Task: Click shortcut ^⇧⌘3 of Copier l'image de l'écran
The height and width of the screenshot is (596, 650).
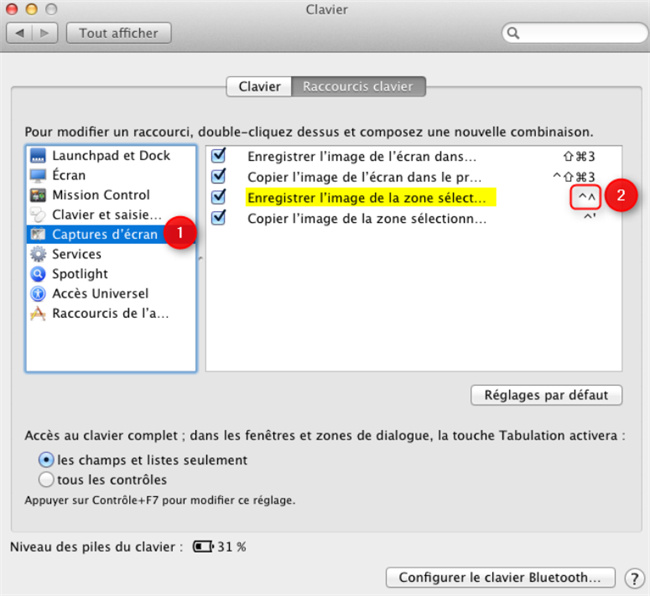Action: [574, 177]
